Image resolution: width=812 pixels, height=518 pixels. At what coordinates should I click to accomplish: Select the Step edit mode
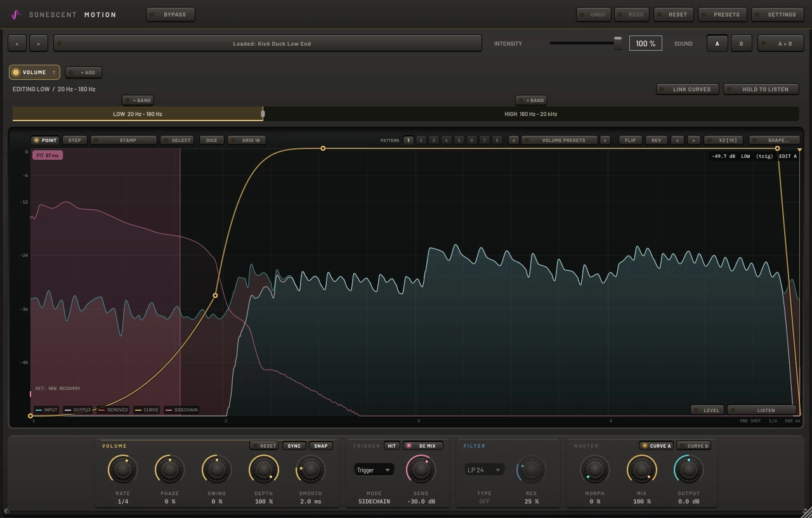pos(75,140)
